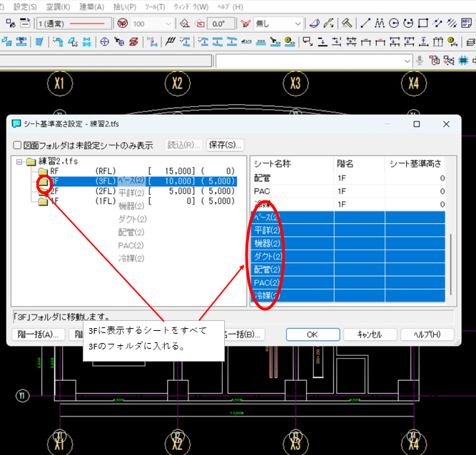Select the circle drawing tool
The image size is (476, 455).
tap(394, 23)
